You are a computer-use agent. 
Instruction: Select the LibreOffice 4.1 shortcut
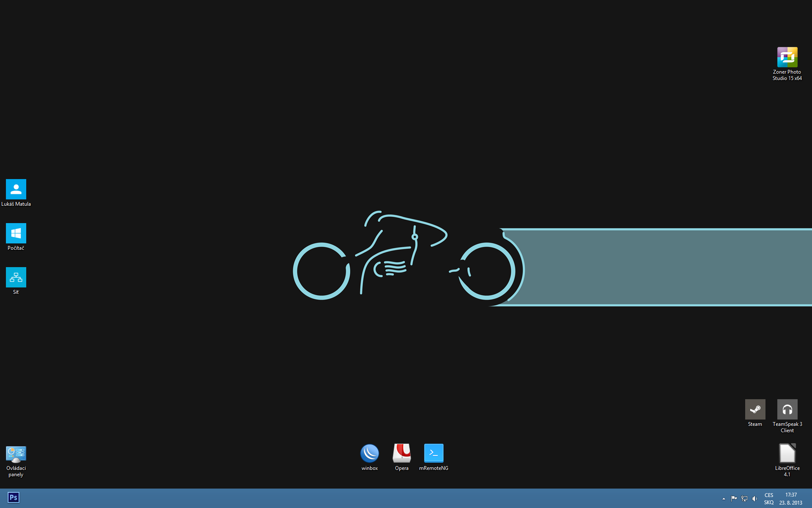point(787,453)
